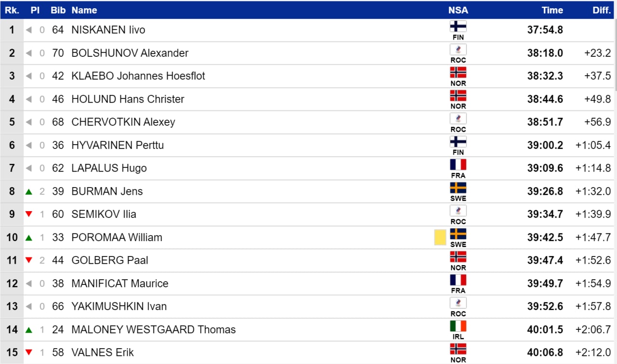Click the Diff. column header
Image resolution: width=617 pixels, height=364 pixels.
point(602,10)
